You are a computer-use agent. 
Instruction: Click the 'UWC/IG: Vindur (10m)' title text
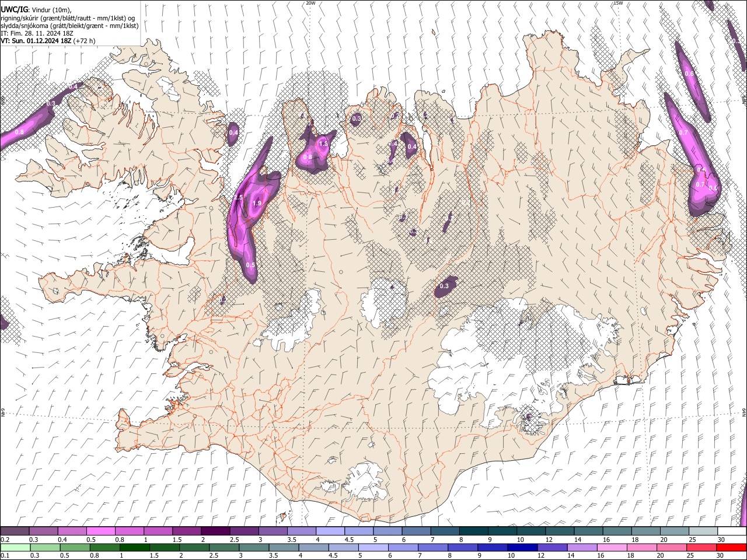pyautogui.click(x=36, y=10)
